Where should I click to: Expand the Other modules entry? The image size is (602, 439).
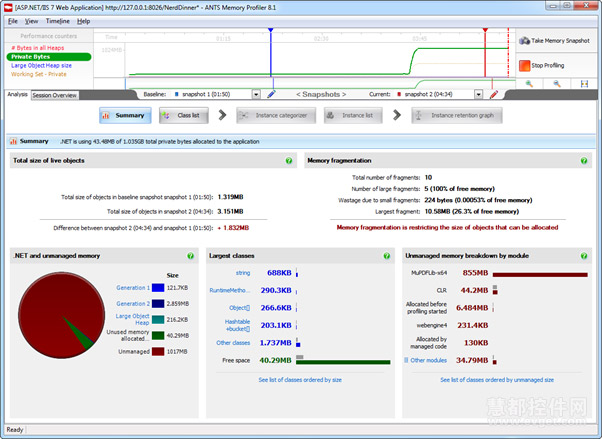coord(406,360)
